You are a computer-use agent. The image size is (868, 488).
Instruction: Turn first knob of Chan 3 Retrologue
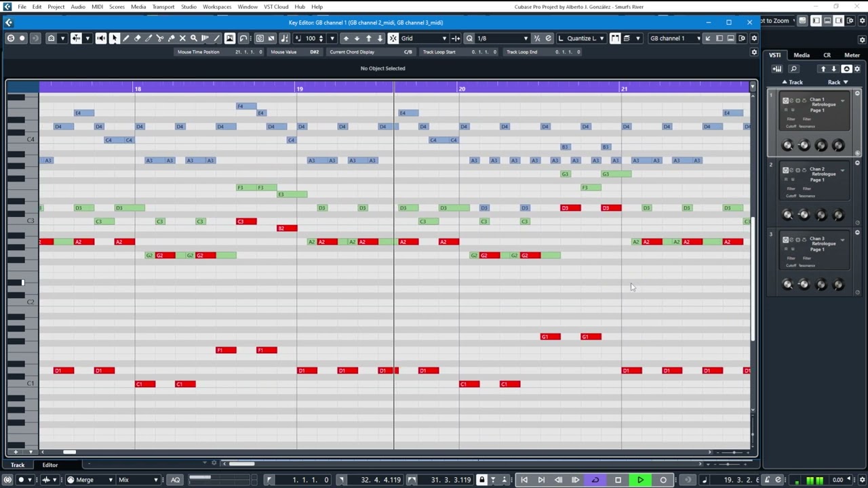pyautogui.click(x=787, y=285)
